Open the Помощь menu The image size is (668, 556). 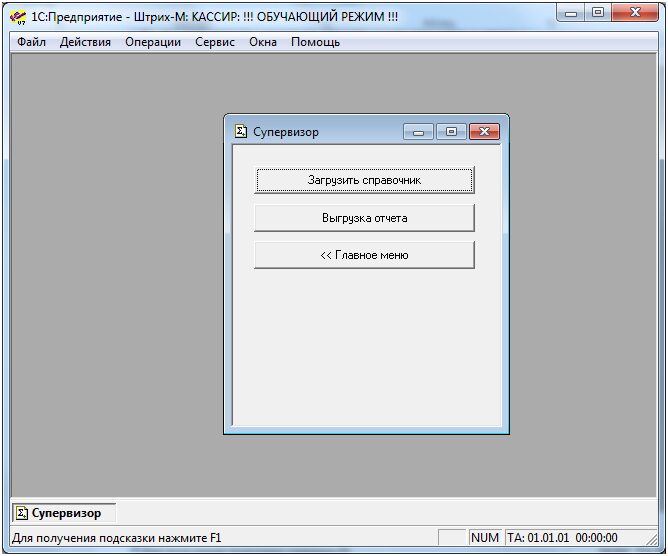[x=315, y=42]
